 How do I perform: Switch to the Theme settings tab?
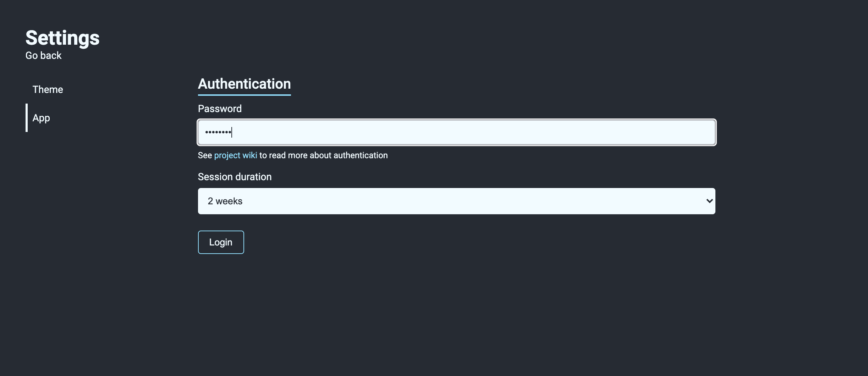pyautogui.click(x=48, y=89)
